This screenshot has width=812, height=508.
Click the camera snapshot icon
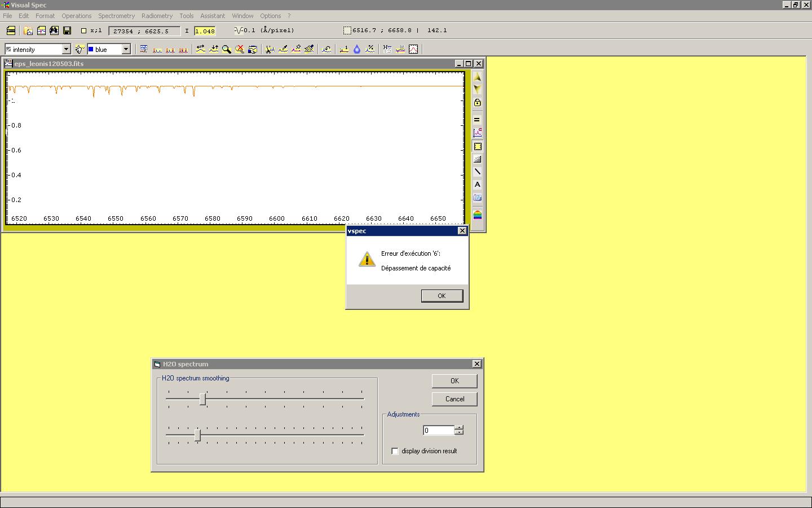[478, 198]
